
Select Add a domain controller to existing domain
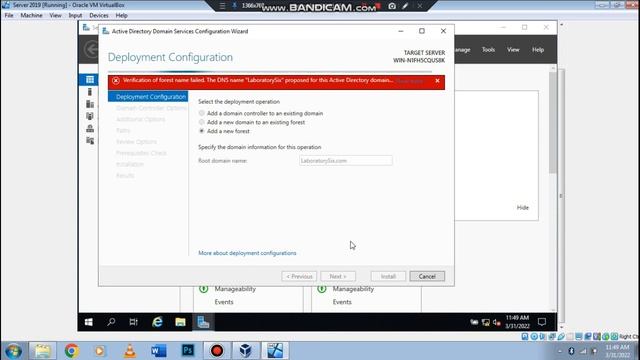tap(202, 113)
